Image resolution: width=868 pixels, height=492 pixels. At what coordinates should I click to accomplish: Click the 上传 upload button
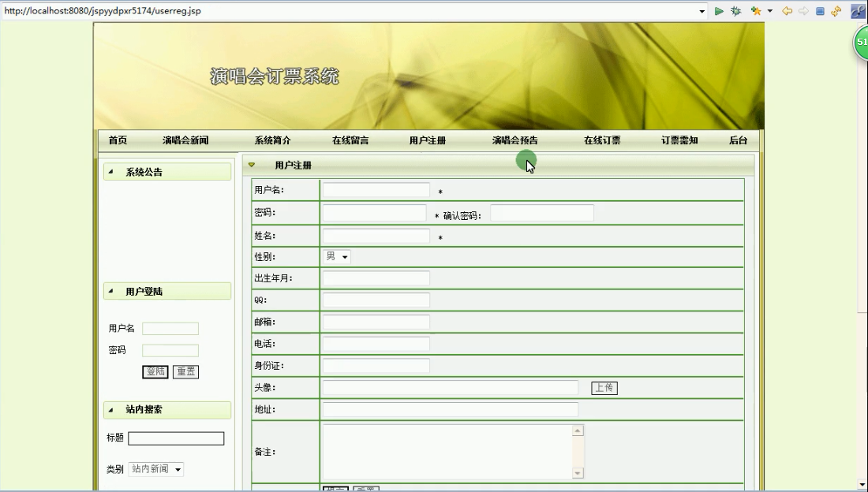pyautogui.click(x=604, y=388)
